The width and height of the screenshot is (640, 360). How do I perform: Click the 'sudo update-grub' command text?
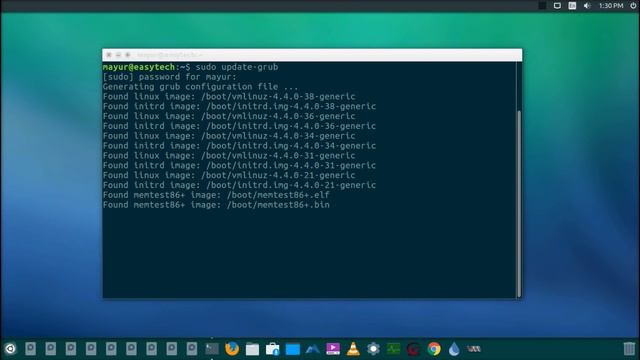[x=237, y=67]
